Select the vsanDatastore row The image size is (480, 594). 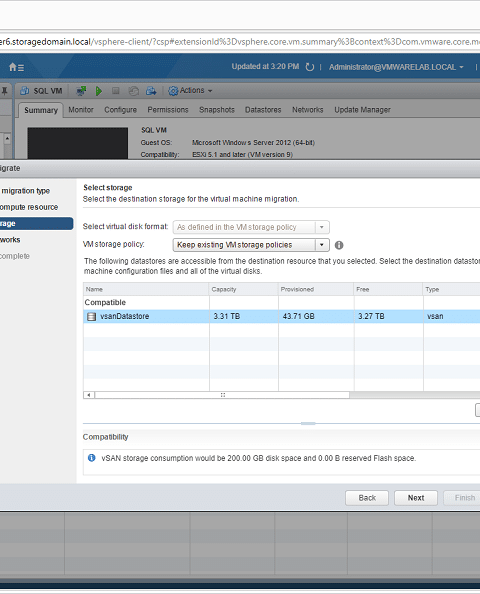coord(281,316)
